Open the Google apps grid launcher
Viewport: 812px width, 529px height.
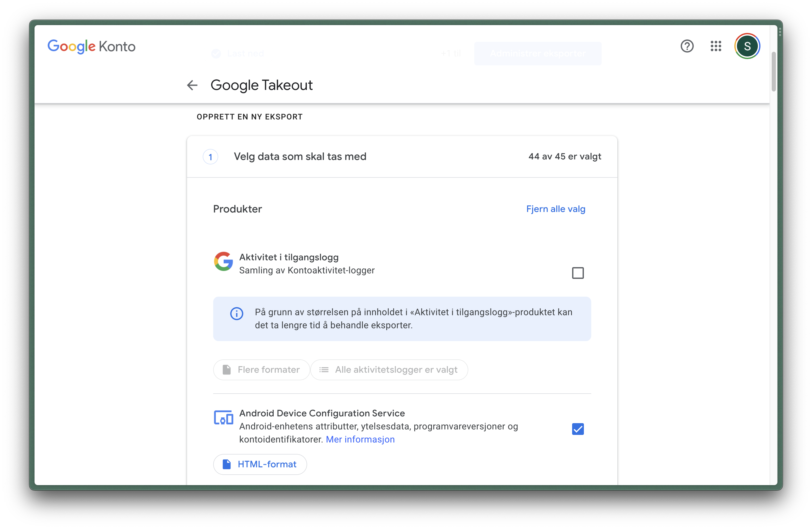[x=716, y=46]
